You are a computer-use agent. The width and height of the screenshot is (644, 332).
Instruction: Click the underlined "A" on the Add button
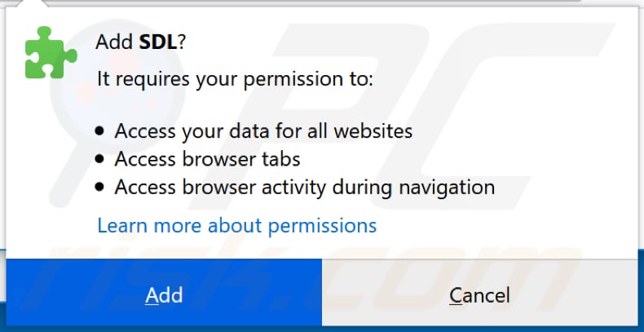click(151, 294)
